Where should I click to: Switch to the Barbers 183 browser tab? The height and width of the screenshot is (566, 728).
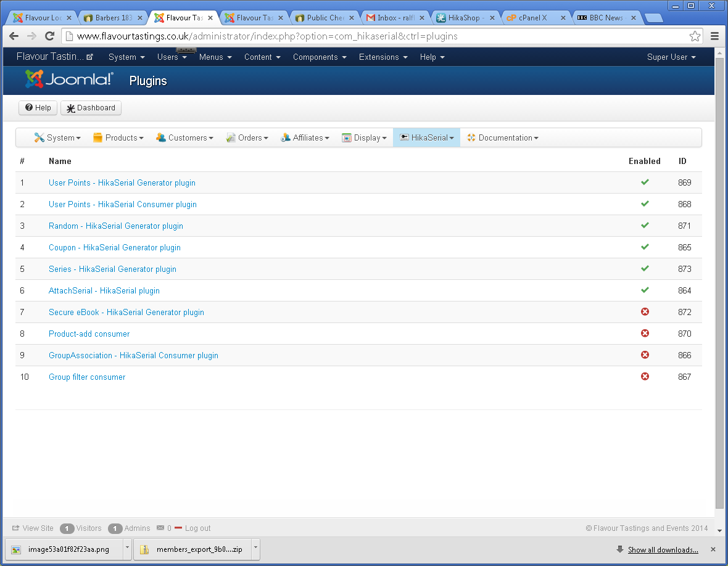pos(113,18)
